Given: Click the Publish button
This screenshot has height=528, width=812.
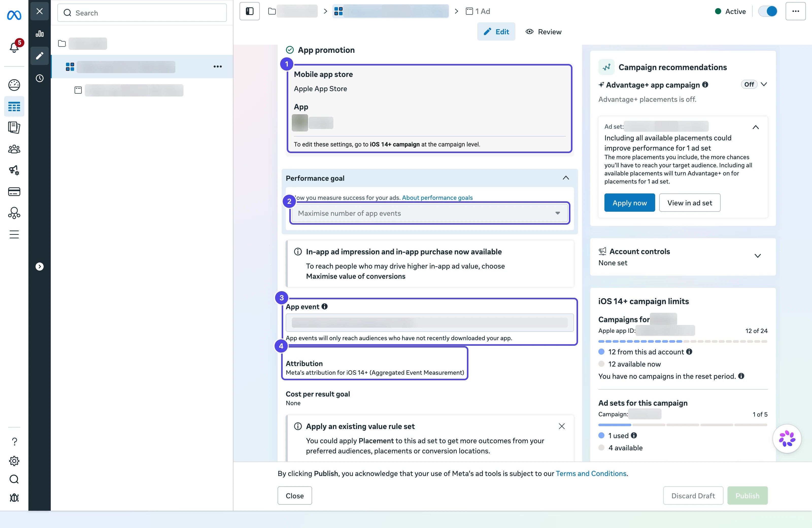Looking at the screenshot, I should 747,496.
